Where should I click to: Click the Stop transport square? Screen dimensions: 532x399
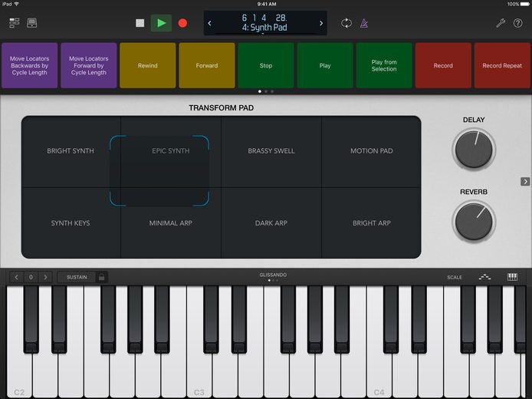click(x=140, y=23)
